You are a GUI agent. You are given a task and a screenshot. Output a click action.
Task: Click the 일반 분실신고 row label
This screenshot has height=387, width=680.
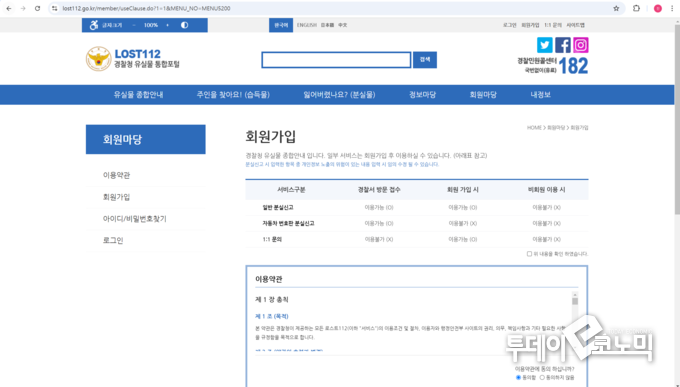click(x=278, y=207)
